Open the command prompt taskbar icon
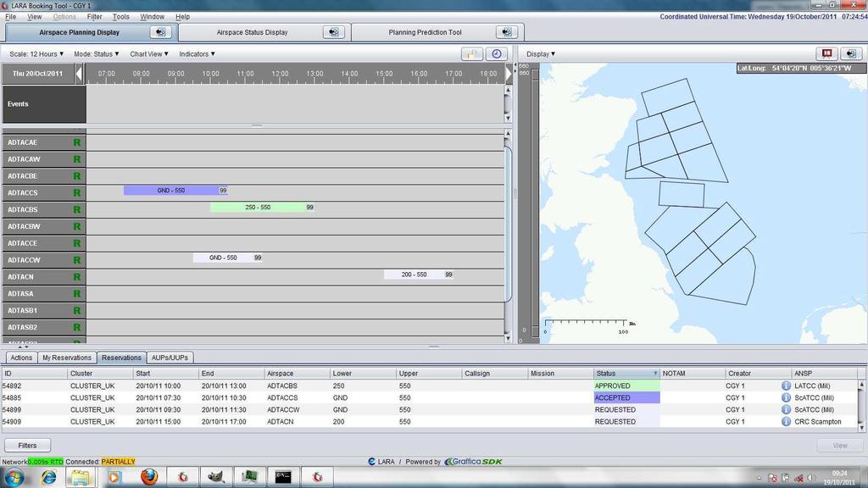Screen dimensions: 868x488 283,477
